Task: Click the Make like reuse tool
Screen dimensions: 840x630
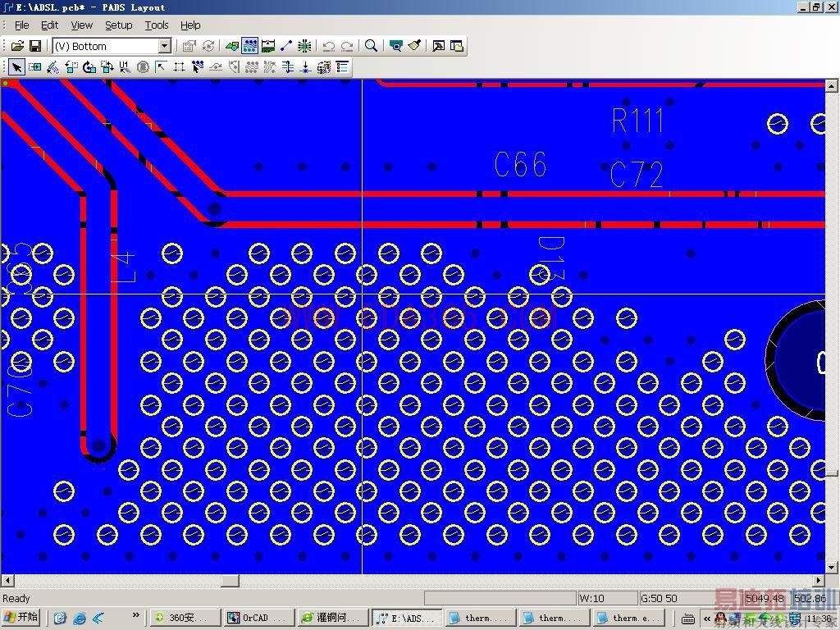Action: [323, 67]
